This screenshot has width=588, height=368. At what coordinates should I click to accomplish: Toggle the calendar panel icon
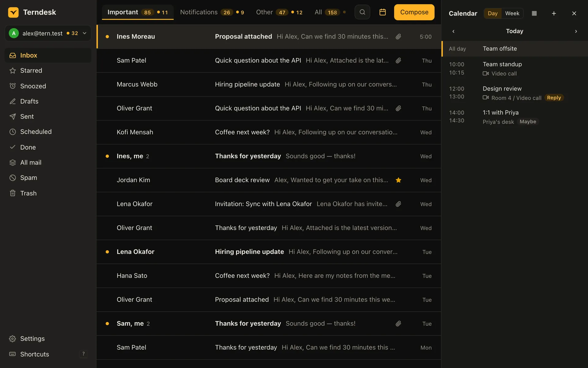383,12
